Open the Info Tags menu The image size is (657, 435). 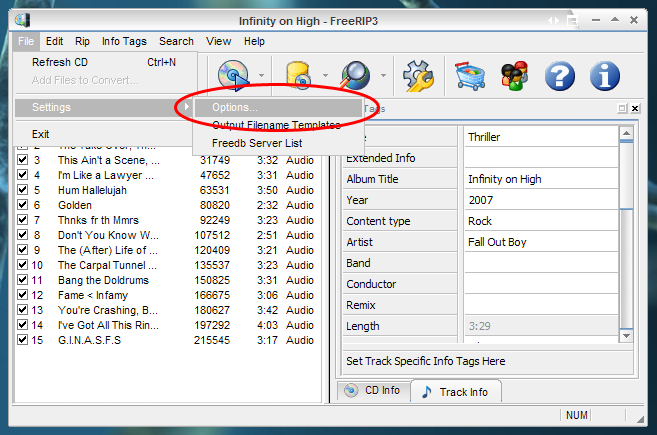(124, 41)
